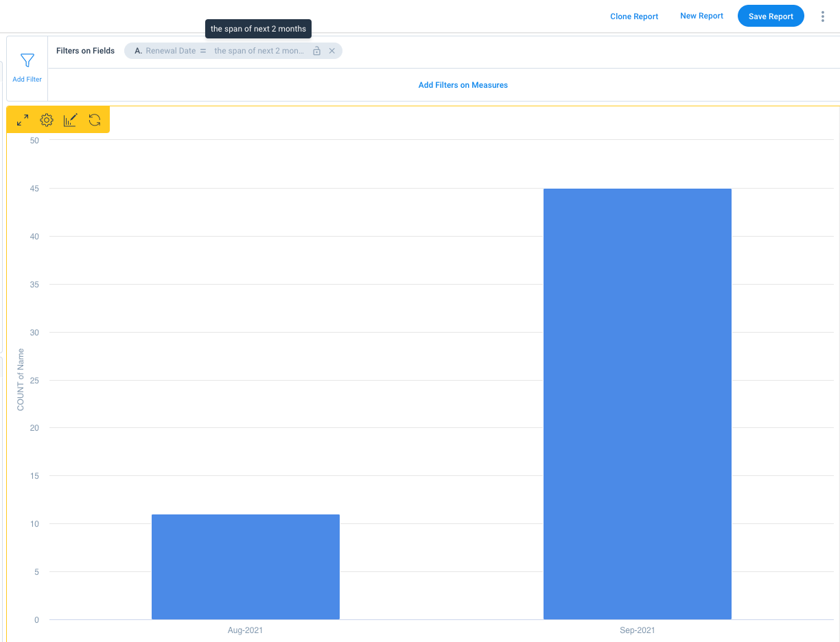Click the 25 y-axis value
This screenshot has height=642, width=840.
(x=34, y=380)
